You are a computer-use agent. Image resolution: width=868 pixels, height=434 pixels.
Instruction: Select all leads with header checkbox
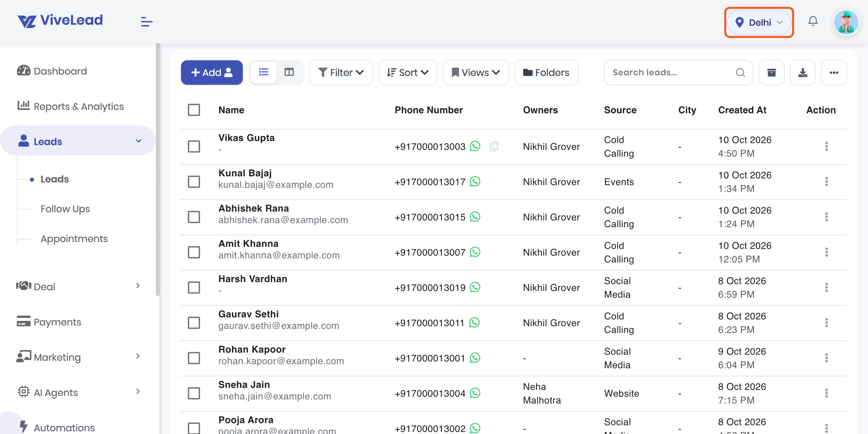[x=194, y=110]
